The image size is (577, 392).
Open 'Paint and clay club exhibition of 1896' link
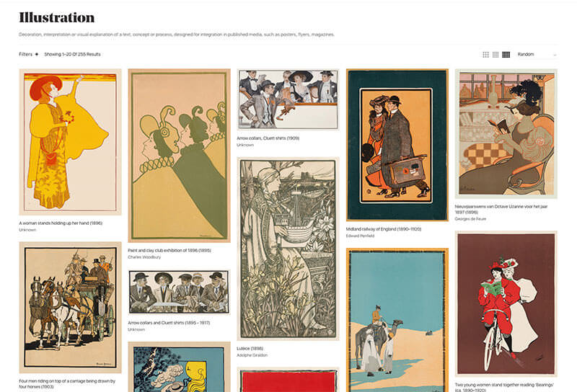coord(169,251)
